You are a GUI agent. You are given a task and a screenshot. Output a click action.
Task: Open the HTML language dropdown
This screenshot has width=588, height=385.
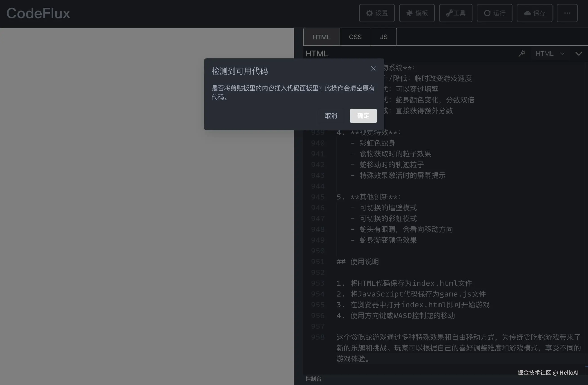tap(550, 54)
